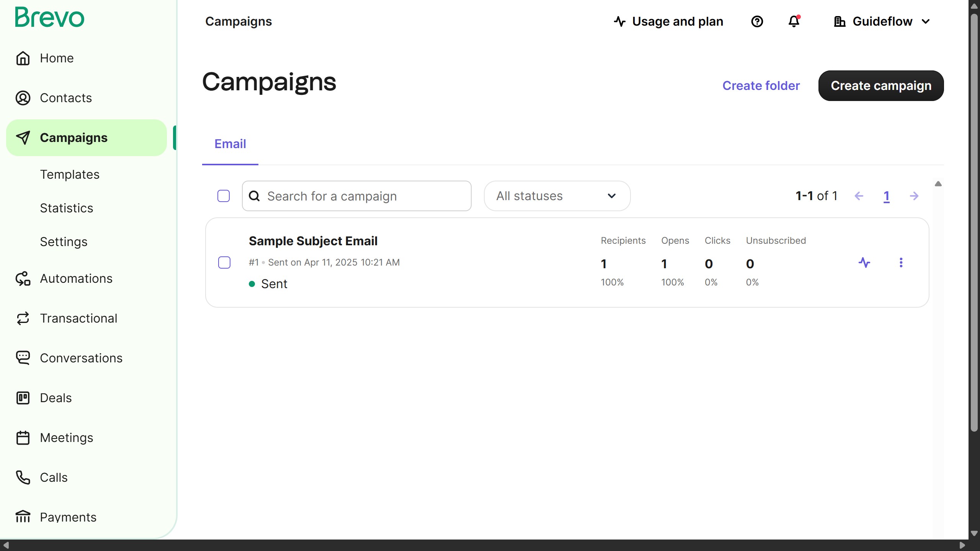The height and width of the screenshot is (551, 980).
Task: Toggle the select-all campaigns checkbox
Action: click(224, 196)
